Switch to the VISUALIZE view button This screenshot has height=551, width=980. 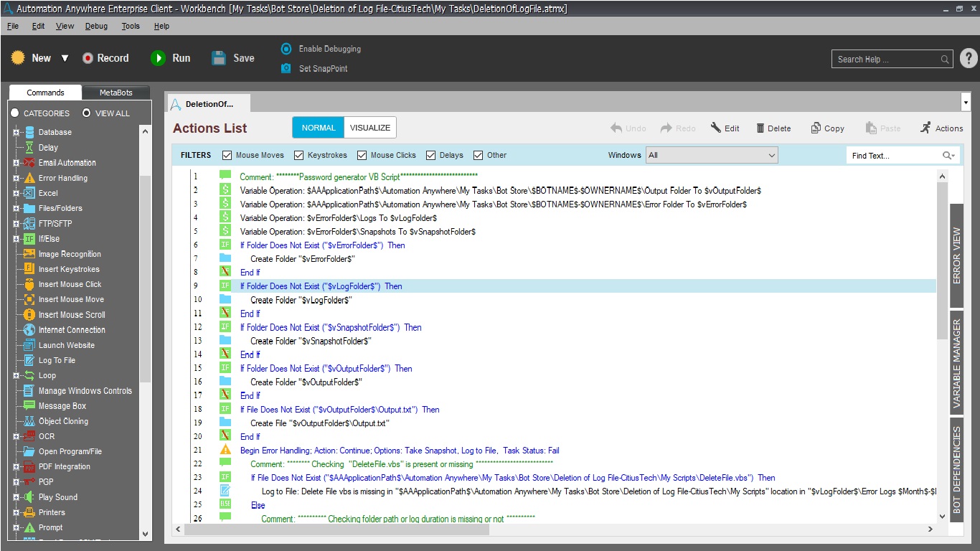(x=370, y=128)
